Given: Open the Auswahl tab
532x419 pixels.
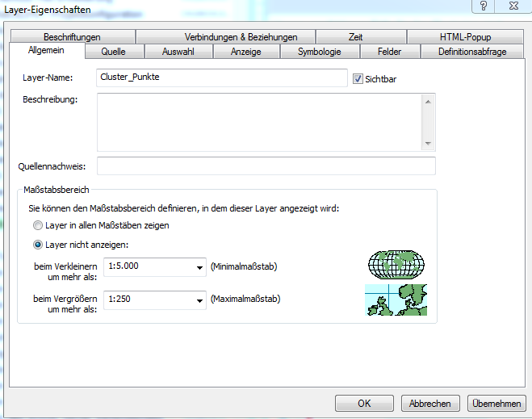Looking at the screenshot, I should [178, 52].
